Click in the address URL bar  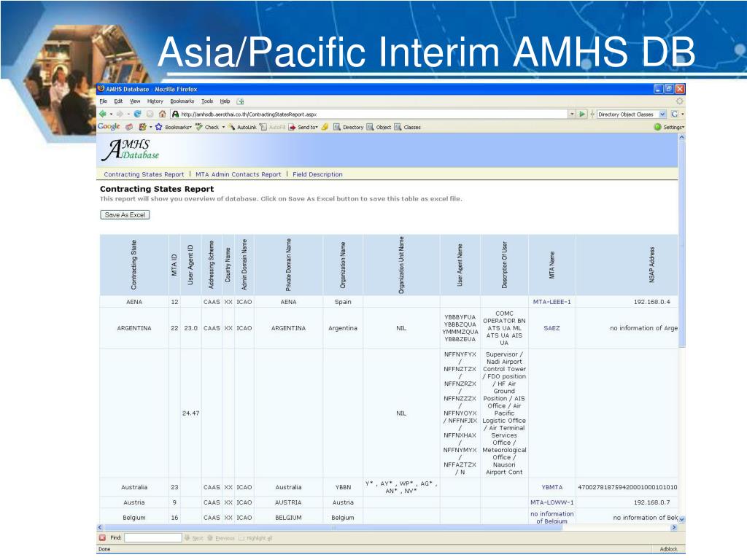[x=369, y=114]
